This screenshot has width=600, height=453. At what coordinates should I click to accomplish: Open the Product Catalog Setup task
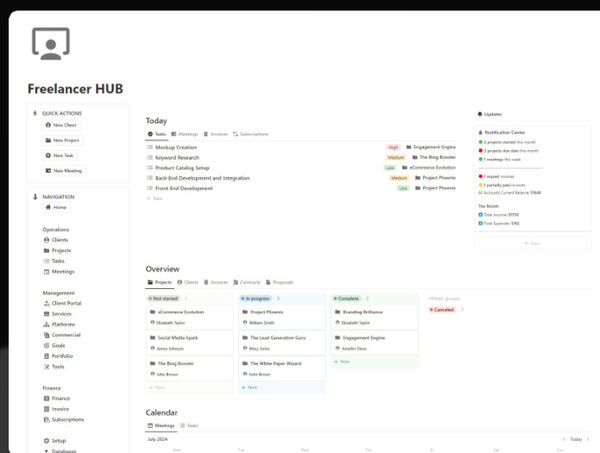182,168
